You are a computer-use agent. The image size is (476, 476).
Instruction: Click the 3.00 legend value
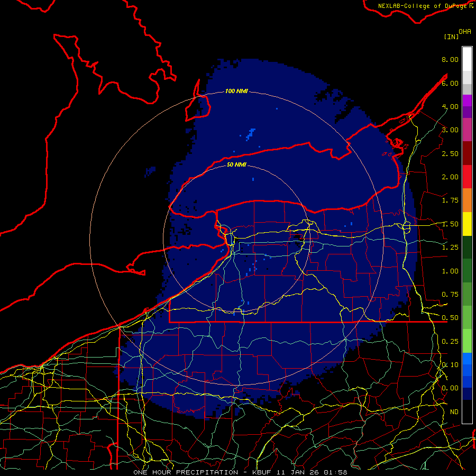pyautogui.click(x=450, y=130)
